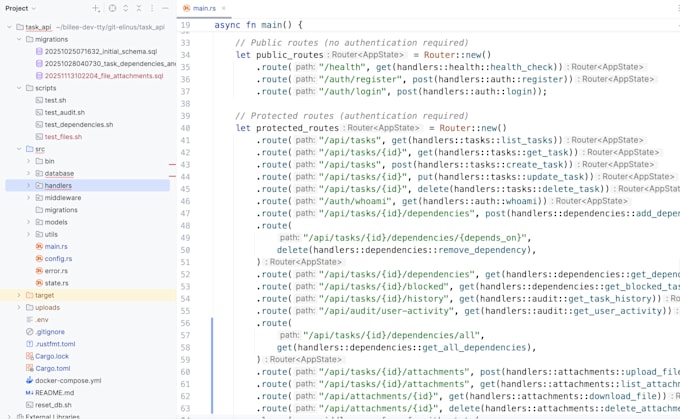
Task: Select the database folder row
Action: click(87, 173)
